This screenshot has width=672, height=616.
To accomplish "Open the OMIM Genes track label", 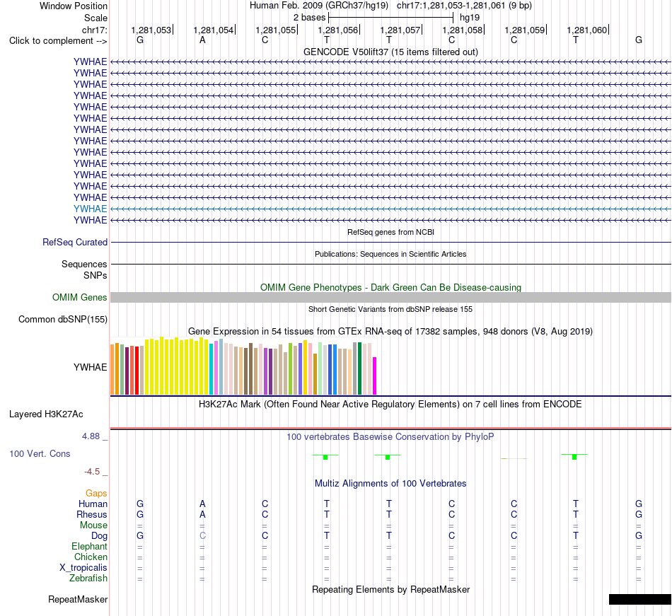I will 80,297.
